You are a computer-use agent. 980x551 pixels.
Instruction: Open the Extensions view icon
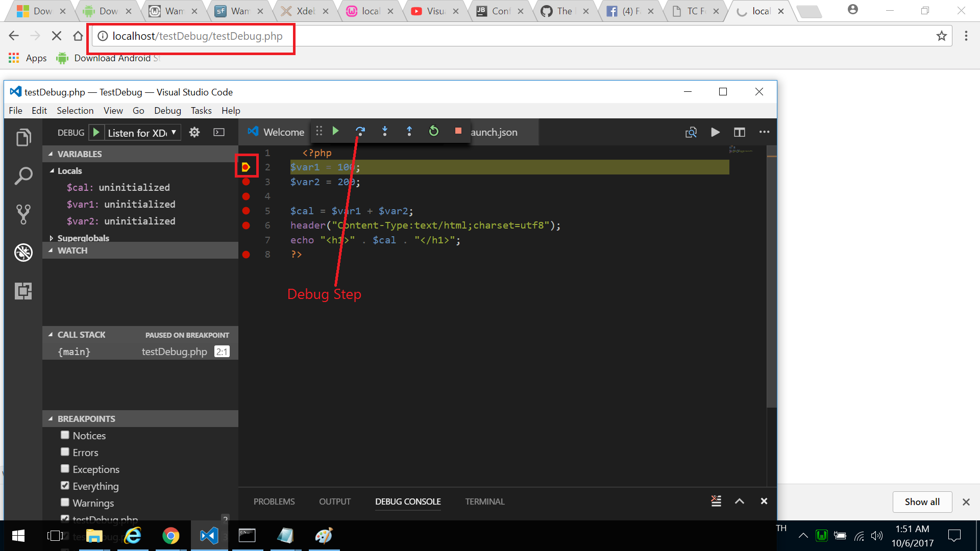23,291
